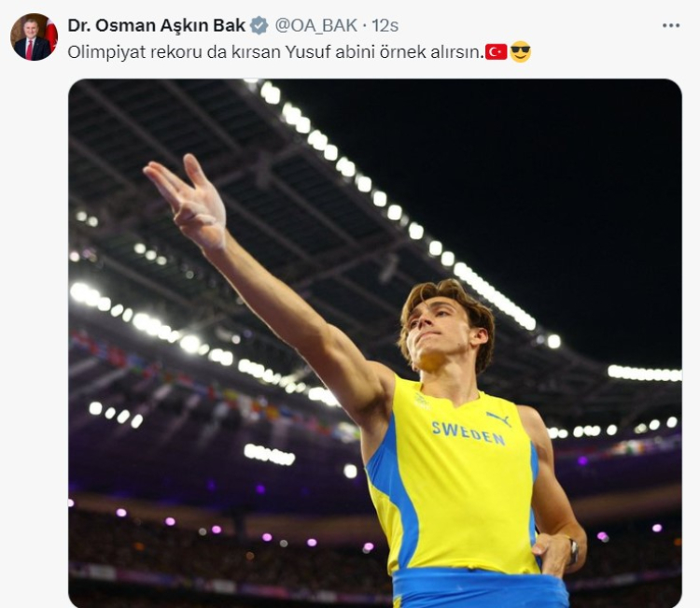Click the blue verified badge
Viewport: 700px width, 608px height.
point(259,25)
